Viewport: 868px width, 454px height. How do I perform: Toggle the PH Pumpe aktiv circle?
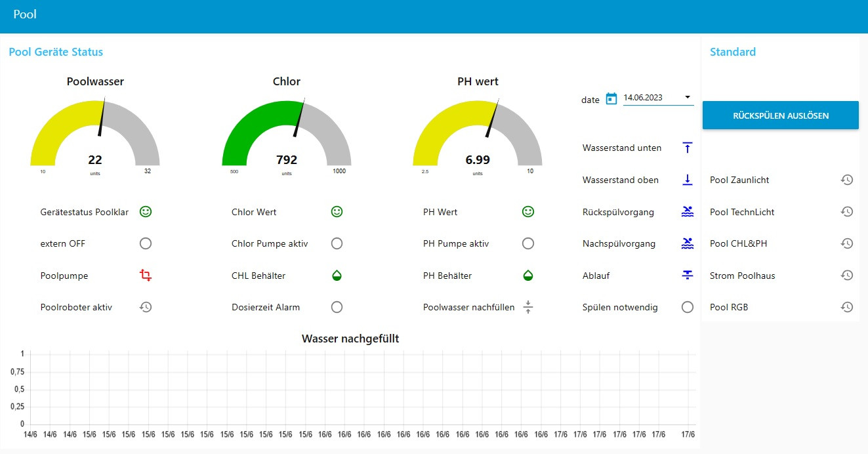coord(528,243)
